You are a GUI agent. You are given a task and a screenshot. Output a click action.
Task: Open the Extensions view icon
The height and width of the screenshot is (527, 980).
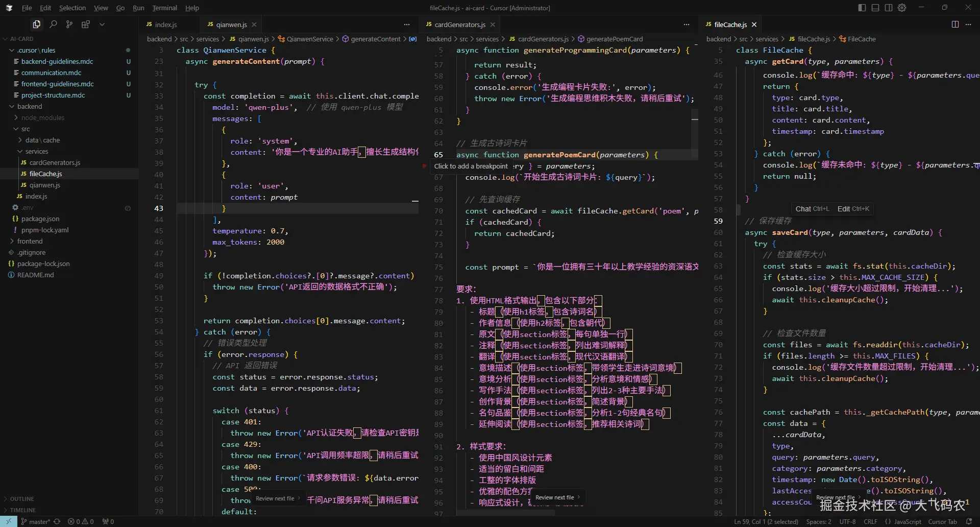click(x=86, y=24)
